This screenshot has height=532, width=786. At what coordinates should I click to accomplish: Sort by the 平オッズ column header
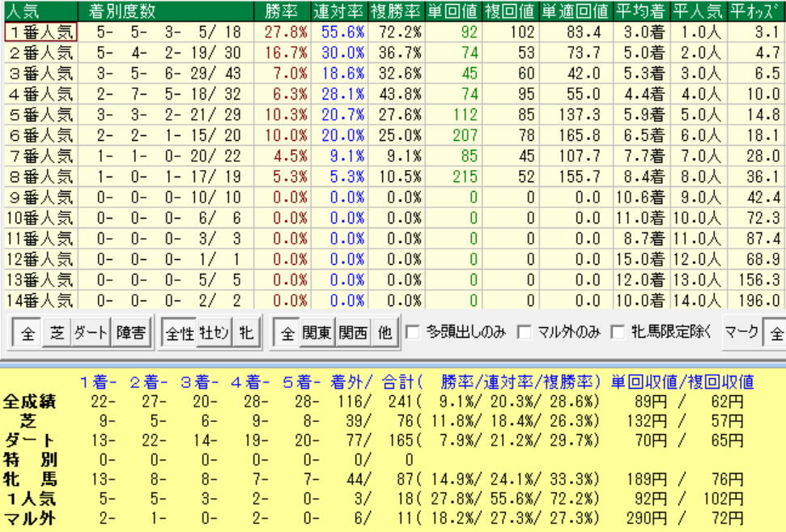pos(757,11)
